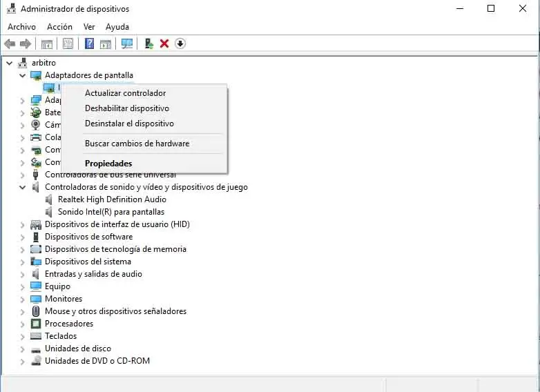The image size is (540, 392).
Task: Click the memory technology devices icon
Action: click(36, 249)
